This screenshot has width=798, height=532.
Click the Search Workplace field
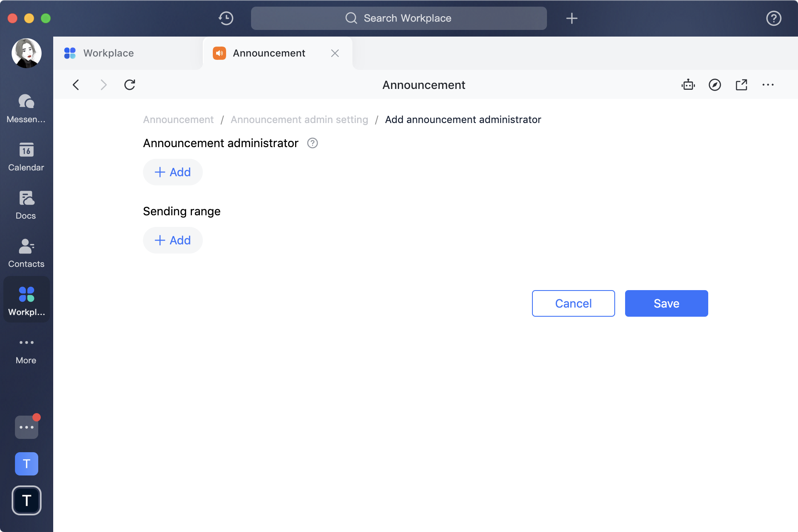pyautogui.click(x=399, y=18)
